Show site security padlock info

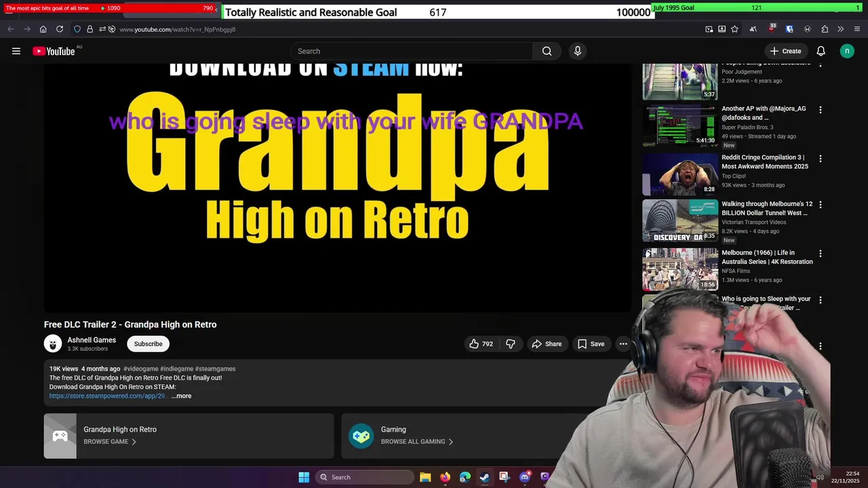coord(90,29)
